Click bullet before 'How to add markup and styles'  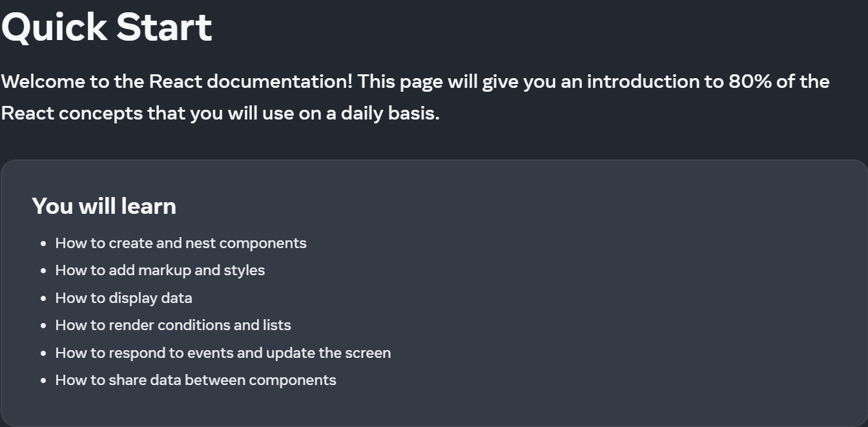[x=43, y=271]
